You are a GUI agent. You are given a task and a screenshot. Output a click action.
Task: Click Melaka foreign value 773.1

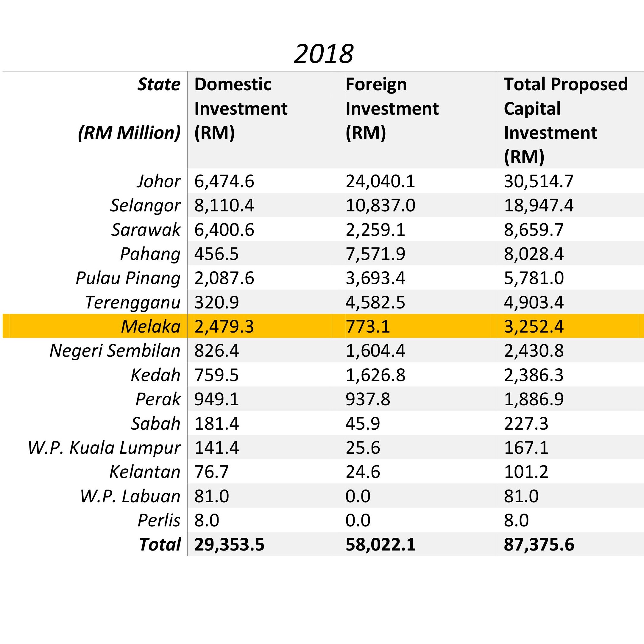tap(368, 326)
